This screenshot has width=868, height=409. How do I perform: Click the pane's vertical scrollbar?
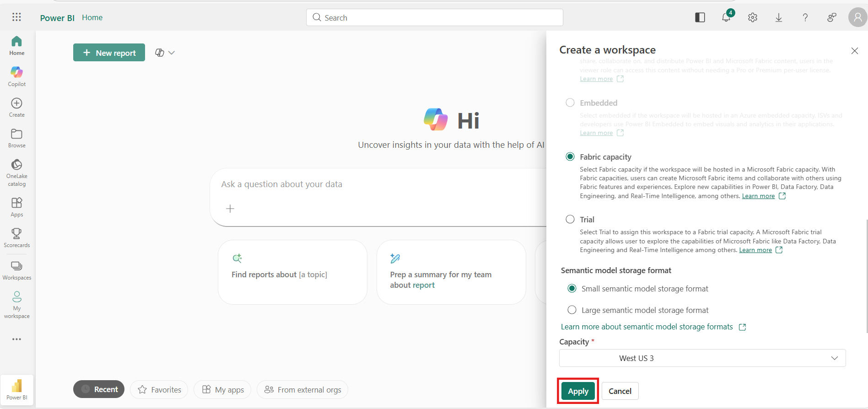(x=867, y=276)
